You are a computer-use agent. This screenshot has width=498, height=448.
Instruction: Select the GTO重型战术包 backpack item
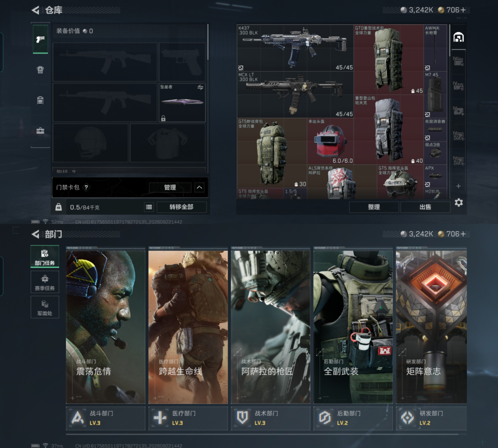point(389,60)
